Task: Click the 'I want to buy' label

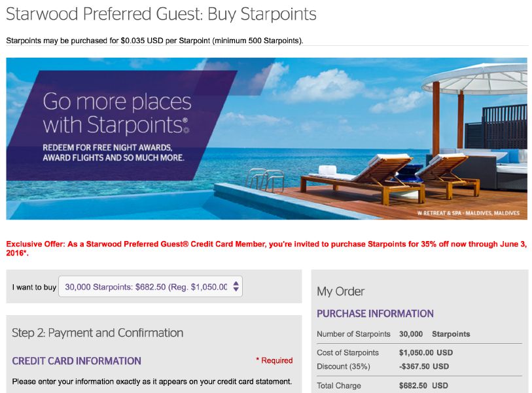Action: click(33, 287)
